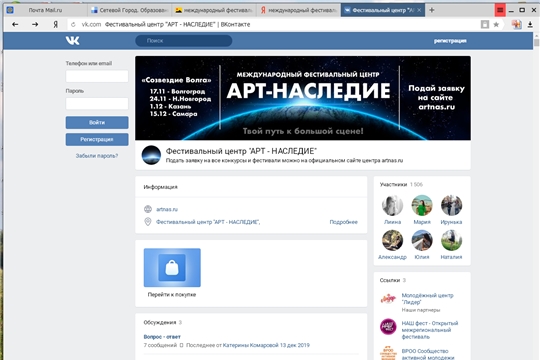Open Лиина's member avatar
The width and height of the screenshot is (540, 360).
click(392, 205)
